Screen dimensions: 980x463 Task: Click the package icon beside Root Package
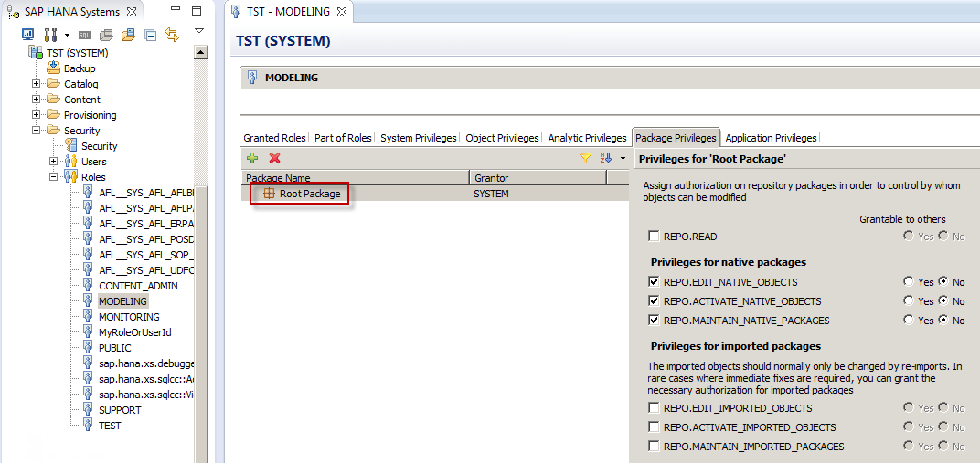tap(270, 194)
